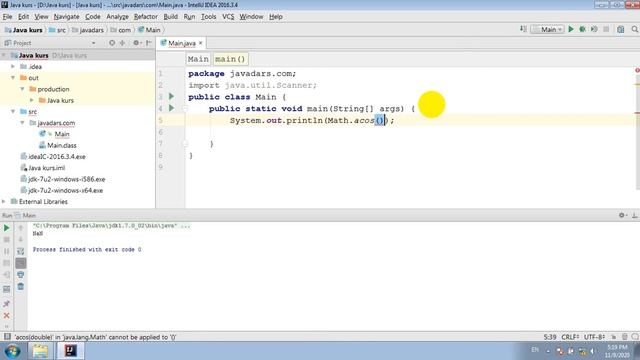Click IntelliJ IDEA taskbar icon
640x360 pixels.
70,351
